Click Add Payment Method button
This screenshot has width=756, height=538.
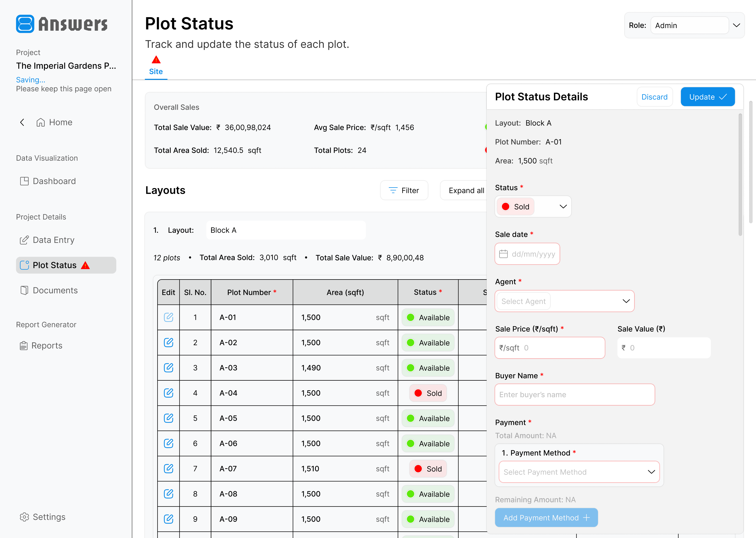click(x=546, y=517)
